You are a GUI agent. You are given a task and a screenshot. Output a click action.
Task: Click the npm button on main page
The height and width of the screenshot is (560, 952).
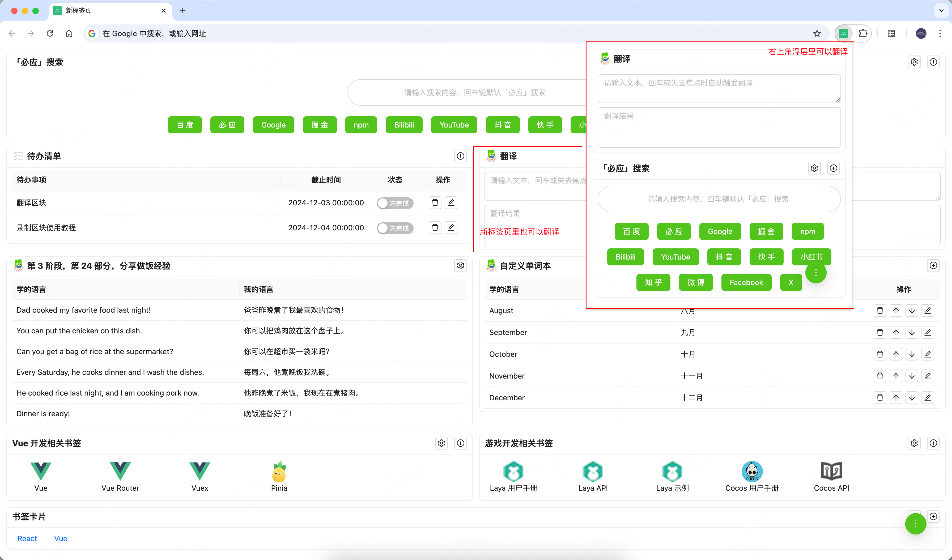click(361, 125)
